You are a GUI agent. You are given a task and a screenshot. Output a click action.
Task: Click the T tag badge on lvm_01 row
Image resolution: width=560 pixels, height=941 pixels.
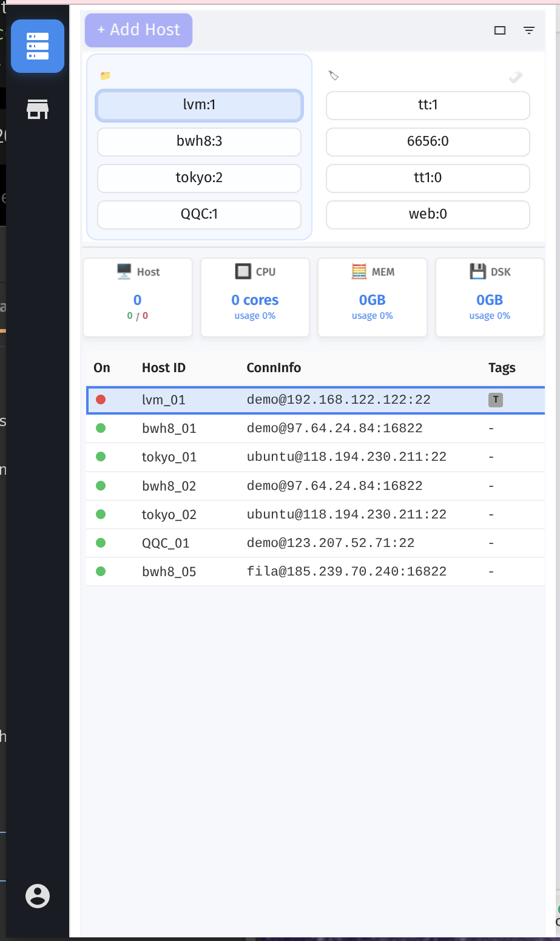pyautogui.click(x=495, y=399)
